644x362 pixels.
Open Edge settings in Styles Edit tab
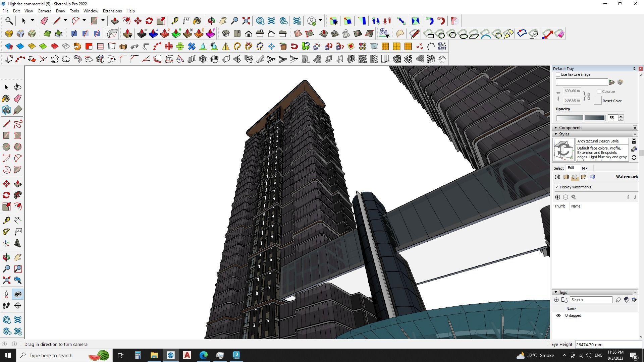[557, 177]
